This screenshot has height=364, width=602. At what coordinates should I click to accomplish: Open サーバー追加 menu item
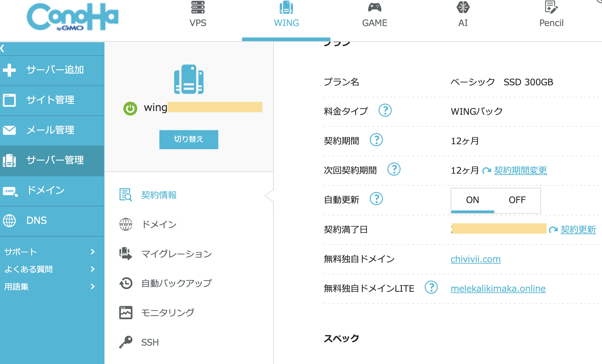(52, 70)
